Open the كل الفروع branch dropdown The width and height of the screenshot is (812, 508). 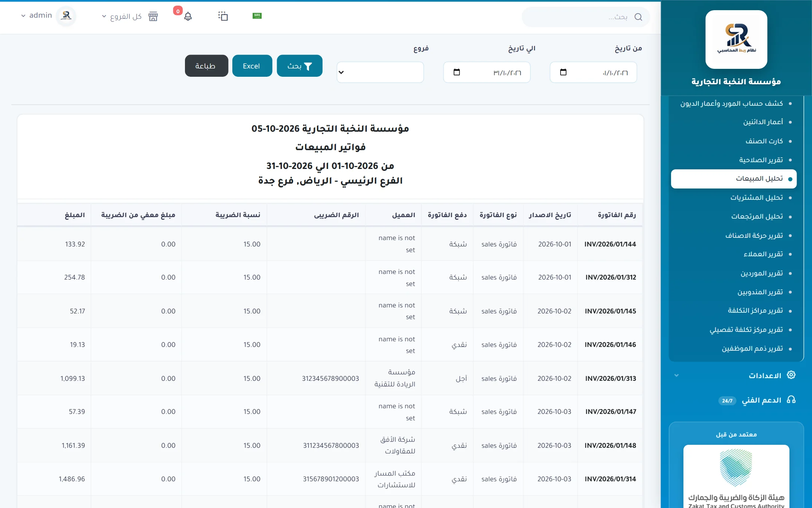121,17
